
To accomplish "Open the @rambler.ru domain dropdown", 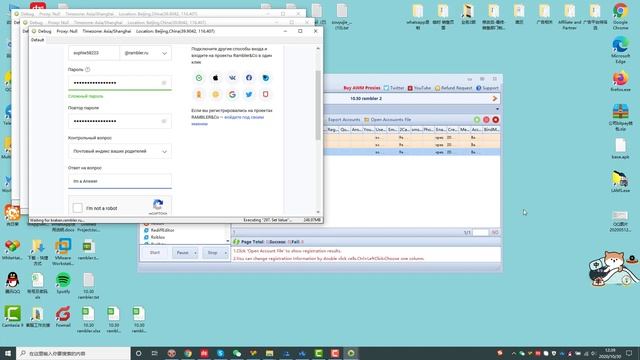I will 146,53.
